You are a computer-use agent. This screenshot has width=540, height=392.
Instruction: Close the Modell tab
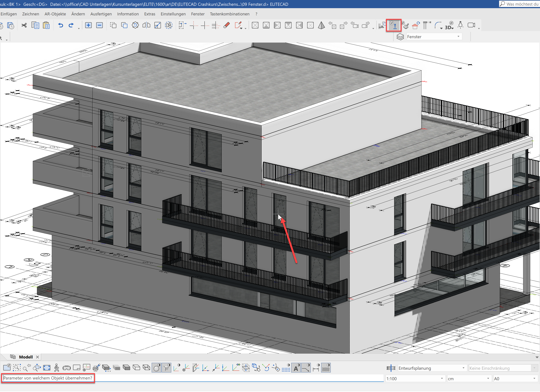(37, 357)
